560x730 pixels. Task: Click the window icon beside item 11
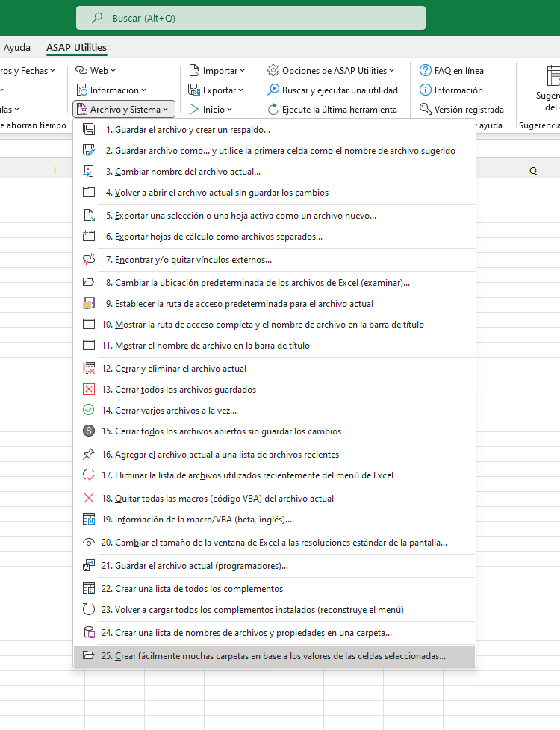[x=89, y=346]
